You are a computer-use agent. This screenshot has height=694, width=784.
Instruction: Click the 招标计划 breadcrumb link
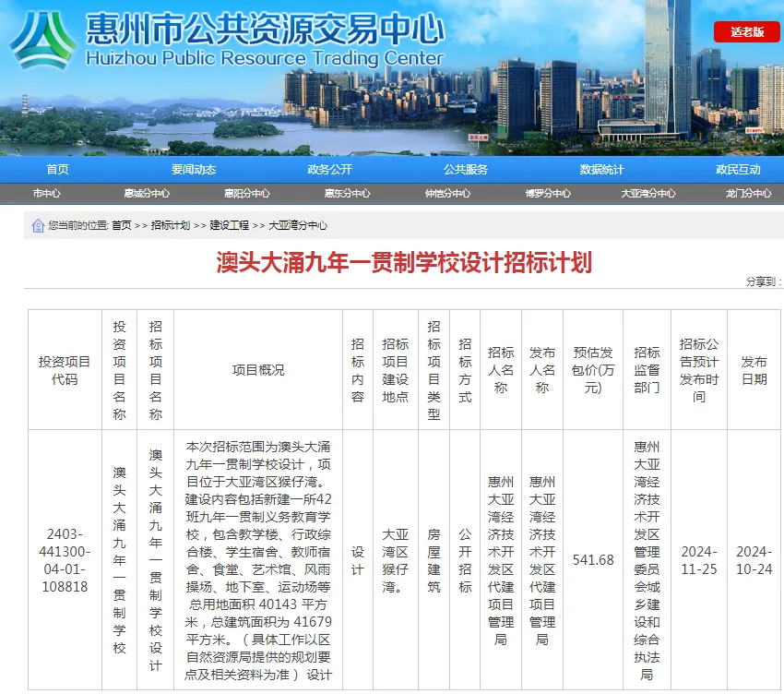[170, 225]
